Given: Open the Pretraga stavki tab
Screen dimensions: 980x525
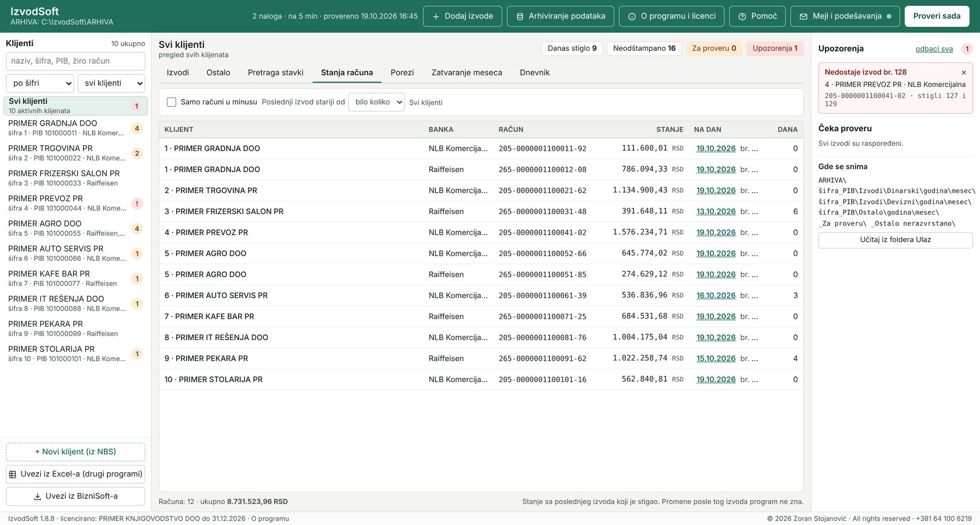Looking at the screenshot, I should tap(275, 73).
